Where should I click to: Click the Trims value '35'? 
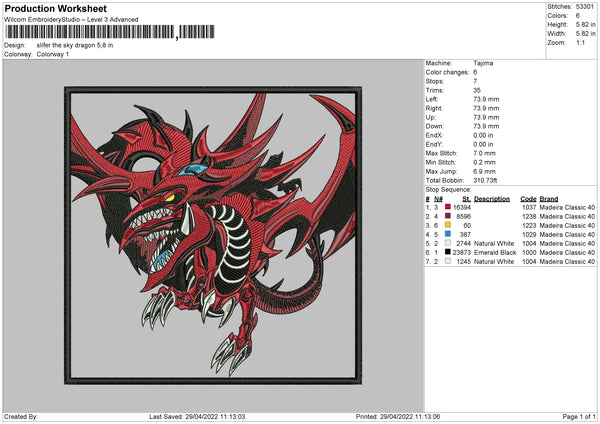[477, 90]
